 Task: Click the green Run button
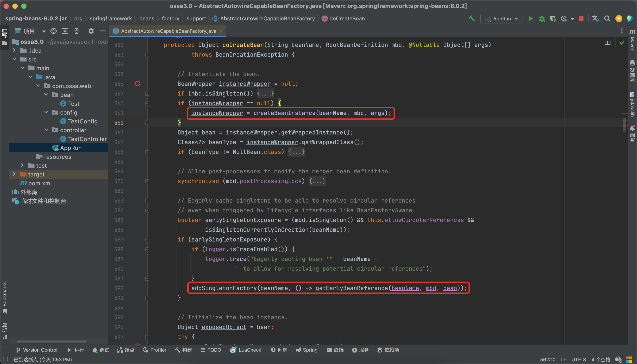pos(530,19)
